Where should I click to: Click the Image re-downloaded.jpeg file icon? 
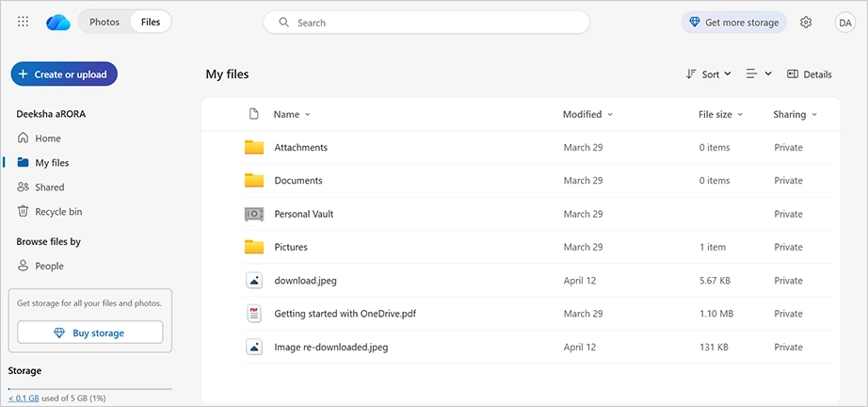[254, 347]
